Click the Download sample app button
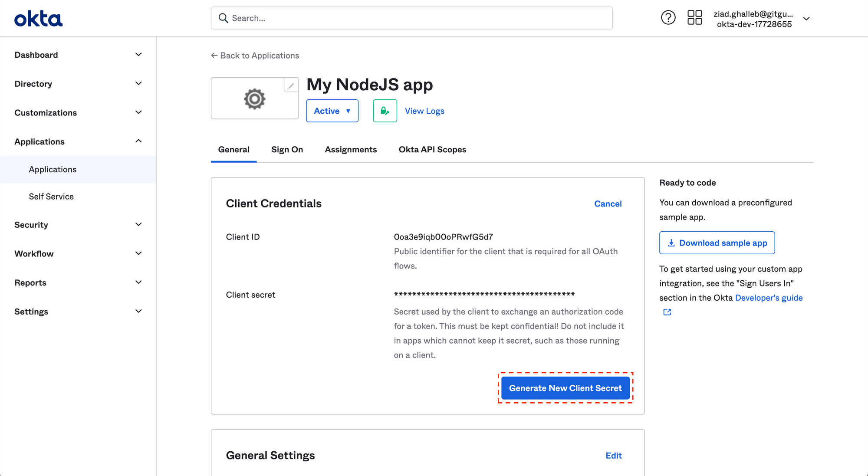 (x=717, y=243)
